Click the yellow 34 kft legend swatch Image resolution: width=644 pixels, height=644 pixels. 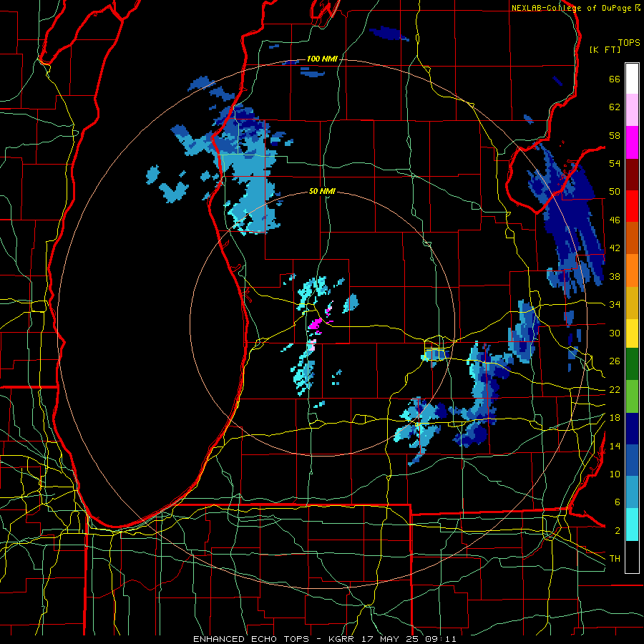coord(632,333)
